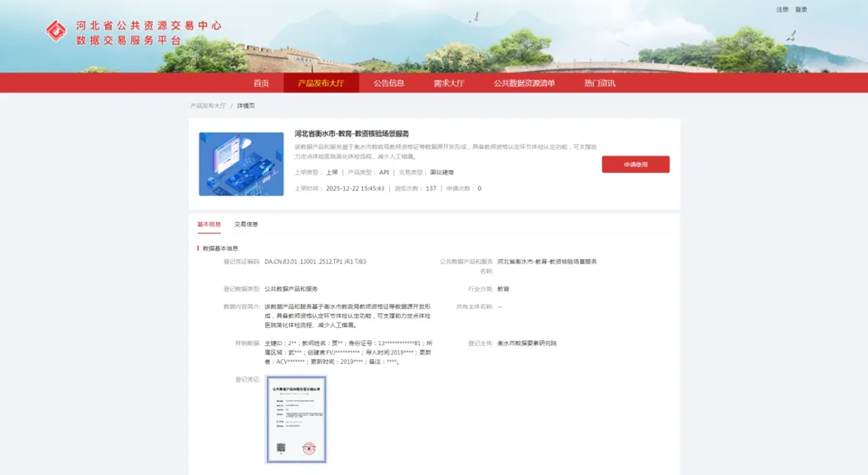Click the red diamond site logo
Screen dimensions: 868x475
(x=56, y=31)
